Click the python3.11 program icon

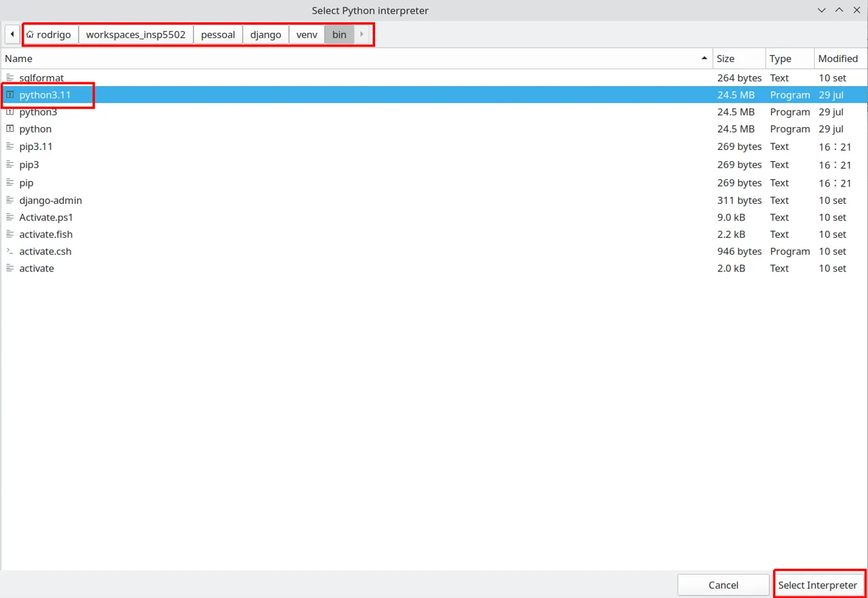(10, 95)
